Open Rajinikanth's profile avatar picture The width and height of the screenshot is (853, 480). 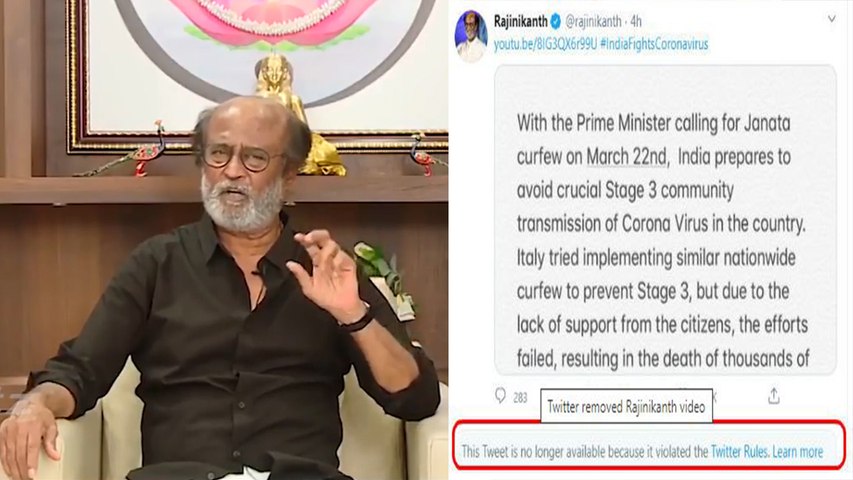(471, 36)
